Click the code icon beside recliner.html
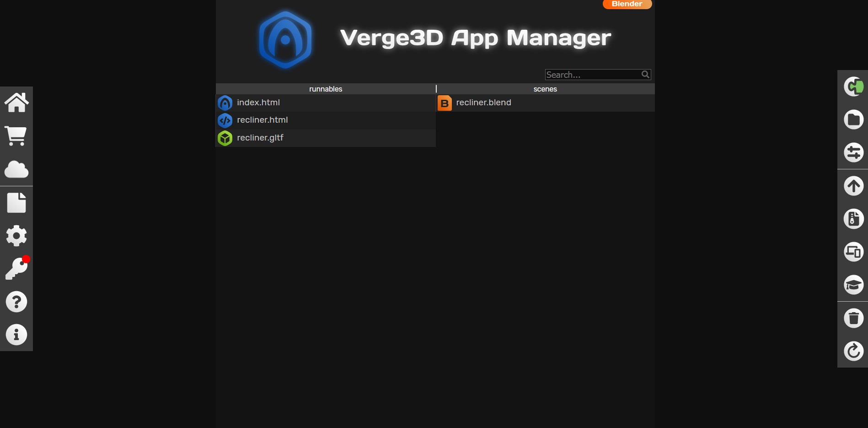This screenshot has width=868, height=428. (225, 120)
